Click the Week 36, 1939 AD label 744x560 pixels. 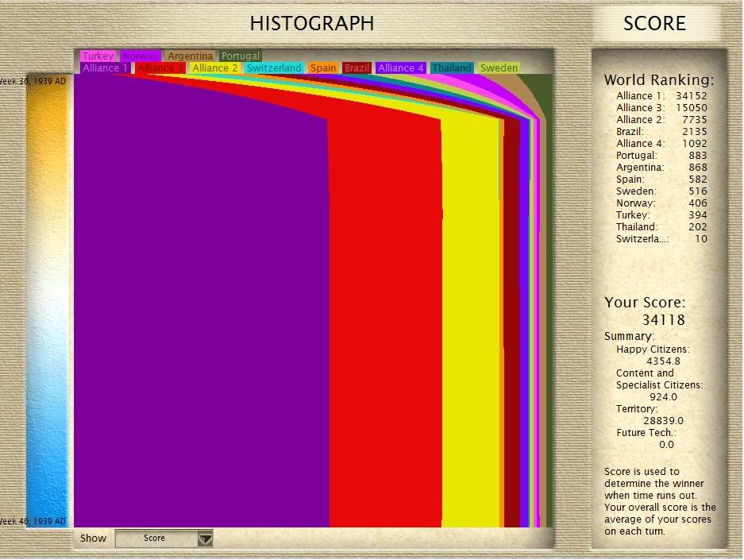point(33,81)
